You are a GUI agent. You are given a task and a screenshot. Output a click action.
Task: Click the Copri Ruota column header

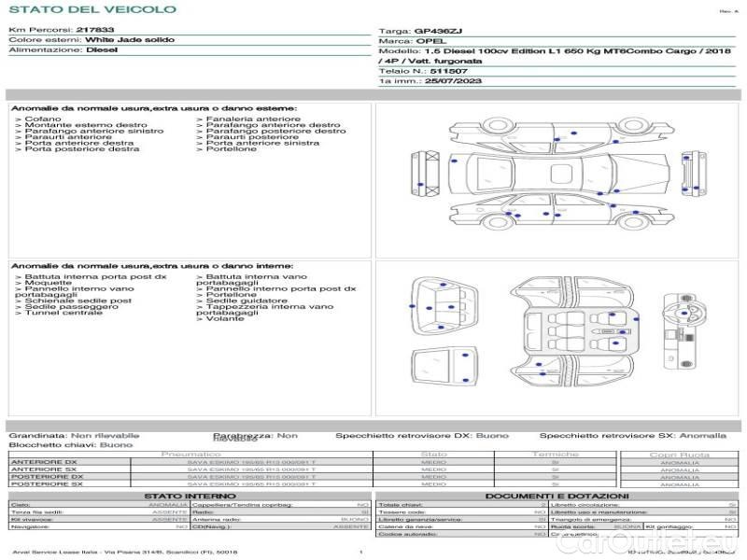[x=679, y=455]
